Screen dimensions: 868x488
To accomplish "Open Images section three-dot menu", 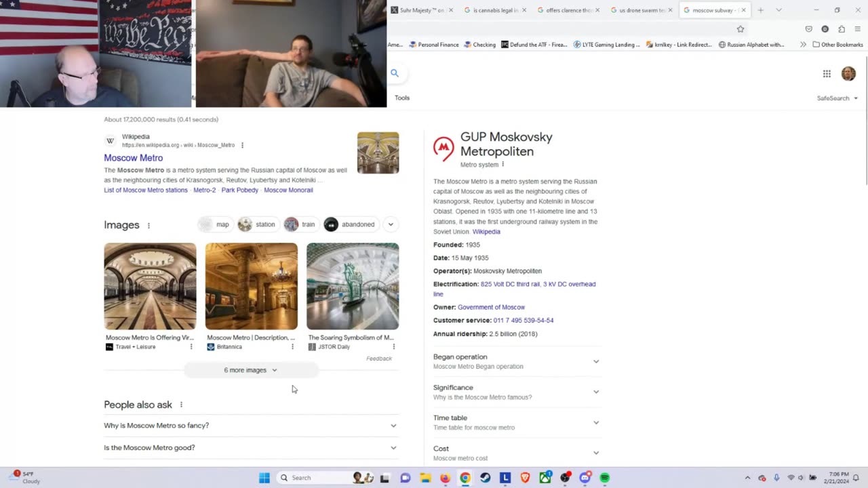I will click(149, 226).
